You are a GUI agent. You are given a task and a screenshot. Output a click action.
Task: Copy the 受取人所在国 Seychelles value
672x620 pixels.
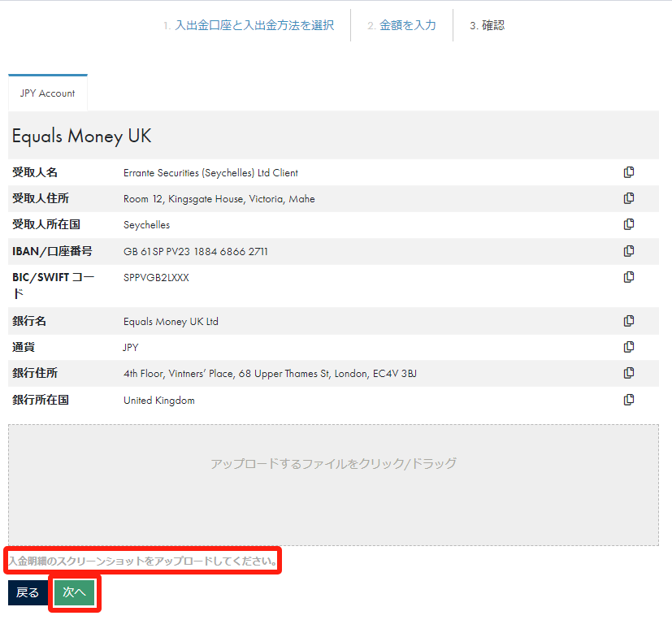628,224
